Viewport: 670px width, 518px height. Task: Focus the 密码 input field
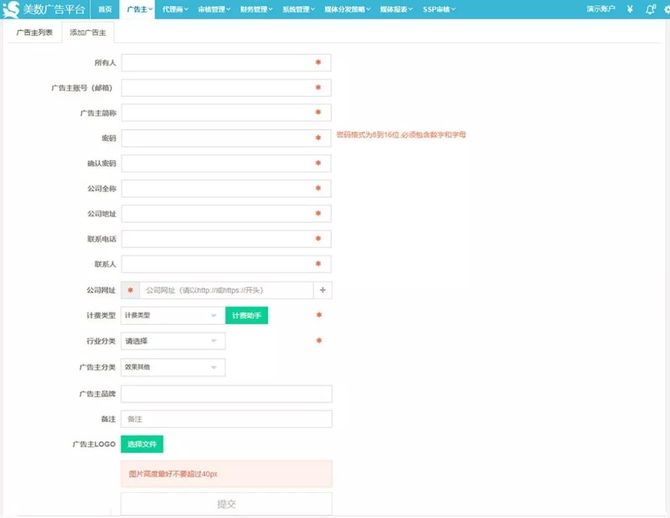(226, 138)
